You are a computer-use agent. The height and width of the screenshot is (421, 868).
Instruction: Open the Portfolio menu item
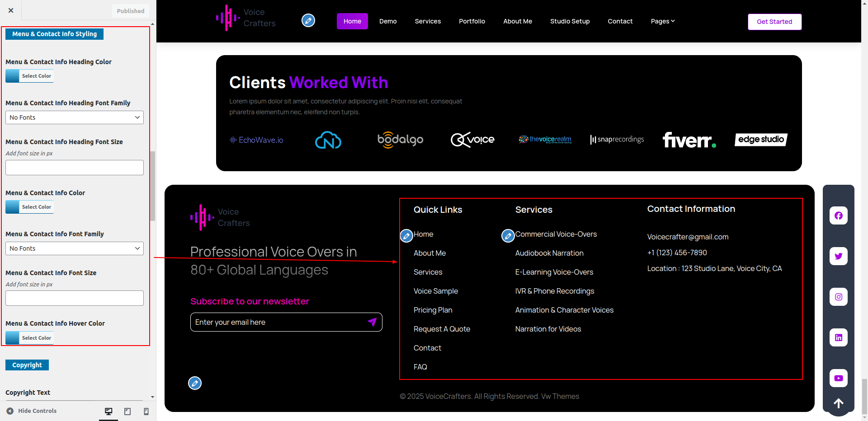472,21
